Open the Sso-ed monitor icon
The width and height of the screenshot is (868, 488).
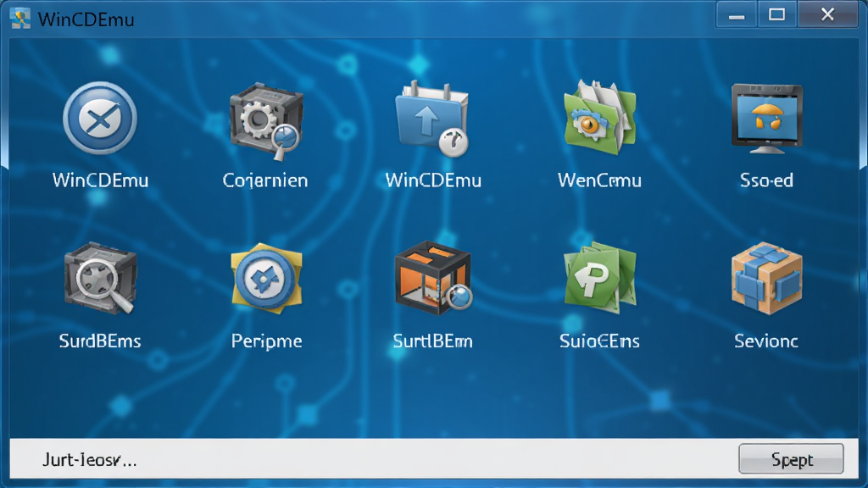click(x=766, y=119)
